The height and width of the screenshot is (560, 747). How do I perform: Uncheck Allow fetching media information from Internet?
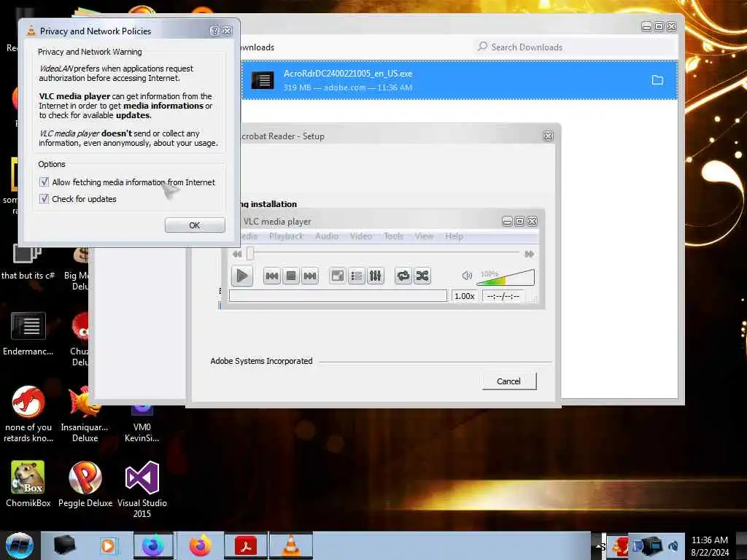pyautogui.click(x=44, y=182)
